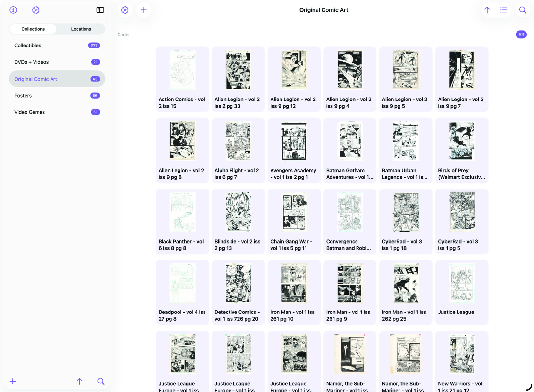Open Detective Comics iss 726 pg 20
The height and width of the screenshot is (392, 534).
(x=238, y=292)
